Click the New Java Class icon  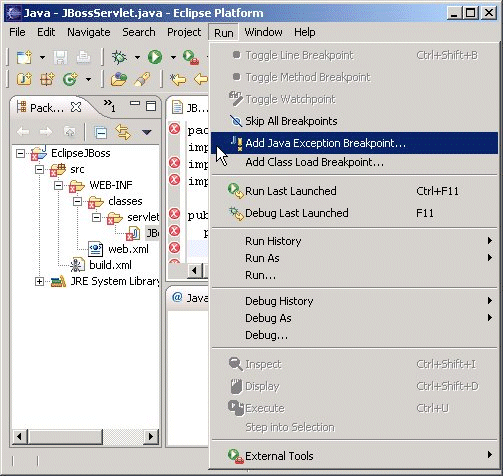point(70,79)
